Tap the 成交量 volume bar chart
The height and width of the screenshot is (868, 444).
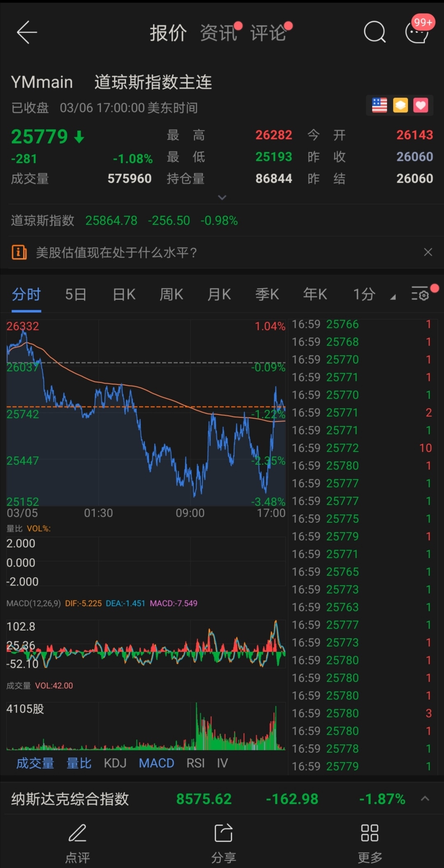pos(146,726)
